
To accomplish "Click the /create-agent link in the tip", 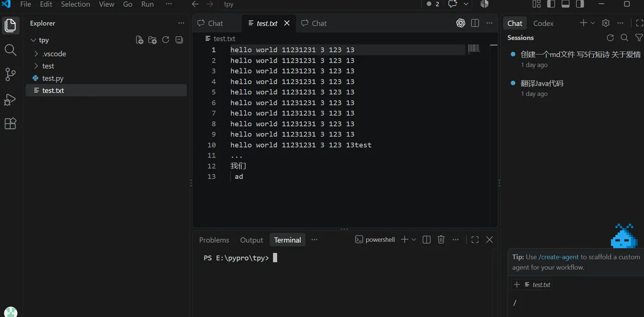I will 558,257.
